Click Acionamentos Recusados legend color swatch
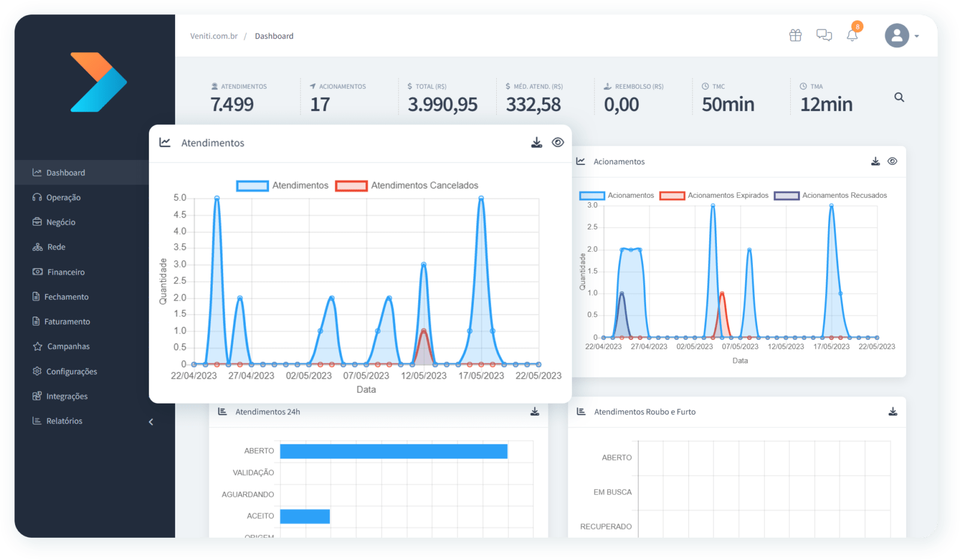 pos(786,195)
